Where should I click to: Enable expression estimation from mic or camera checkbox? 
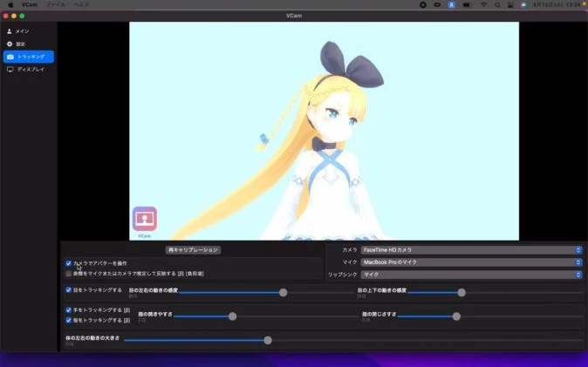click(69, 274)
